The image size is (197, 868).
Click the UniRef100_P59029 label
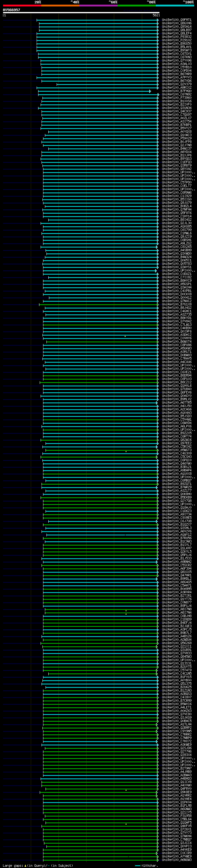coord(176,139)
